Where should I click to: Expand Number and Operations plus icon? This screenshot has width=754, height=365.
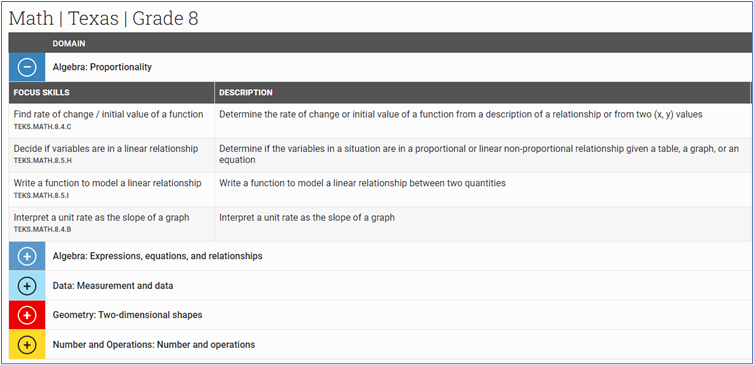pyautogui.click(x=27, y=344)
